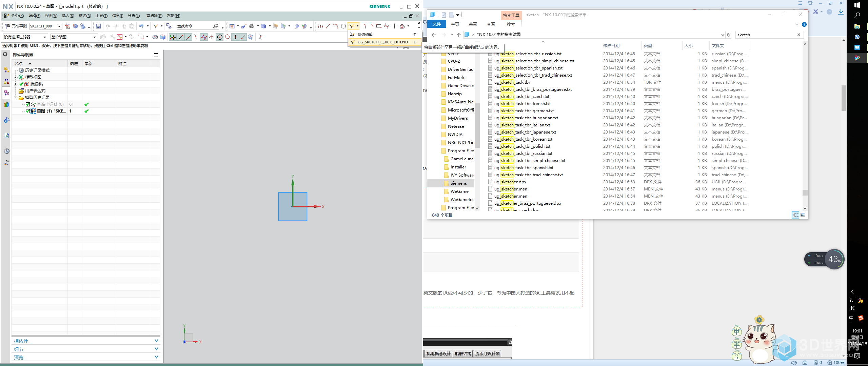Image resolution: width=868 pixels, height=366 pixels.
Task: Open the SKETCH_000 name dropdown
Action: pyautogui.click(x=59, y=26)
